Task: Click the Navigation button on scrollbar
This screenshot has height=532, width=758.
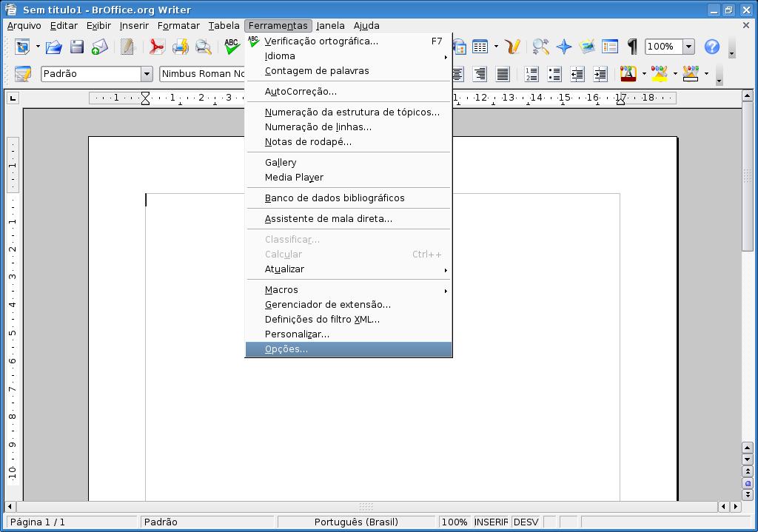Action: coord(748,483)
